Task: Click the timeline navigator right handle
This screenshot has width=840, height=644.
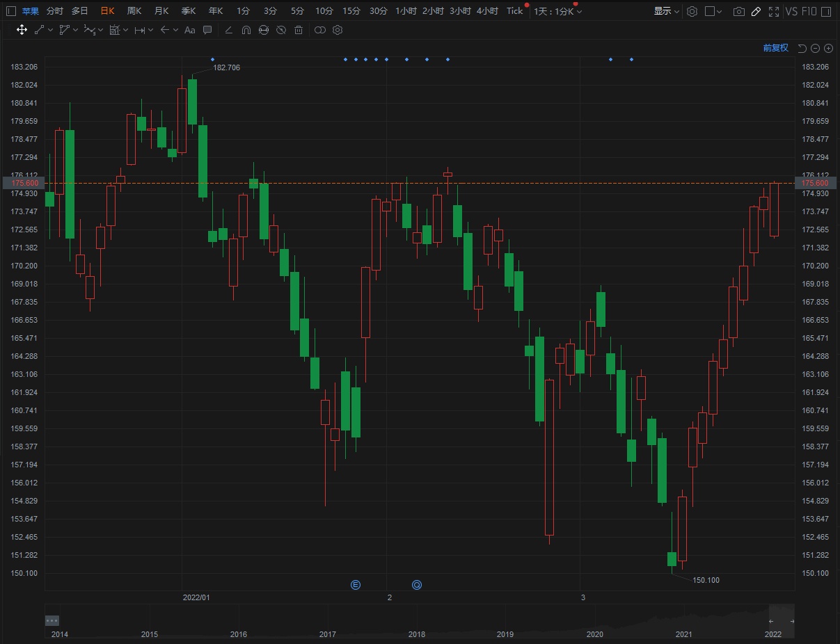Action: (792, 621)
